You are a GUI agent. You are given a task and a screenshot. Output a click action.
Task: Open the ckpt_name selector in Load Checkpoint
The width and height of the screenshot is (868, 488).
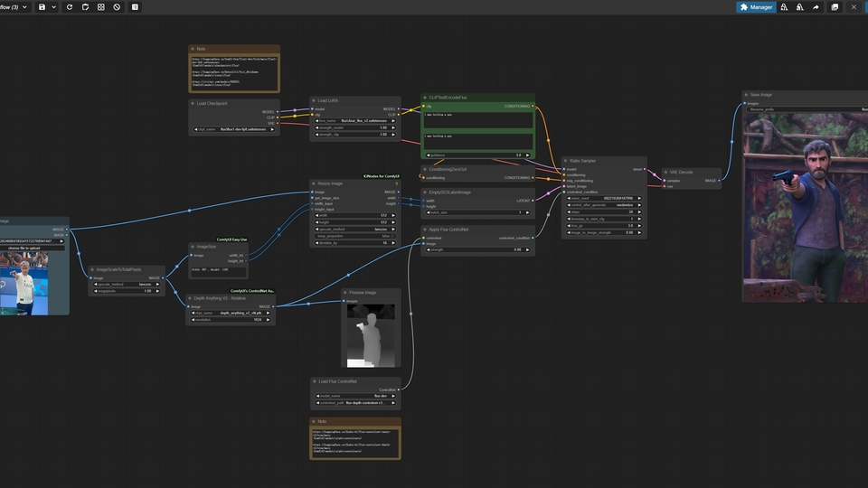tap(234, 129)
